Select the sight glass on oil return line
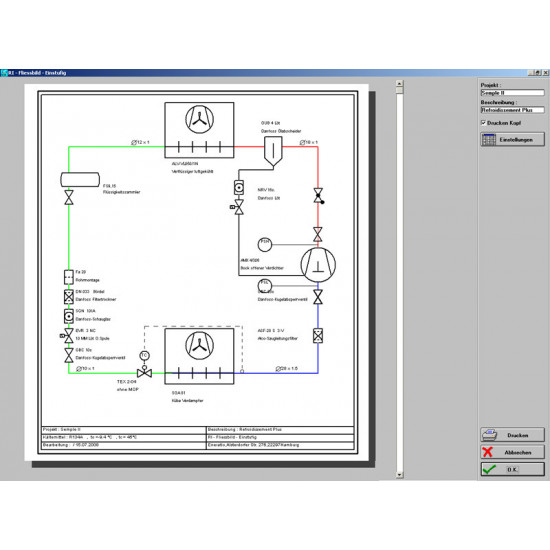 pyautogui.click(x=239, y=188)
